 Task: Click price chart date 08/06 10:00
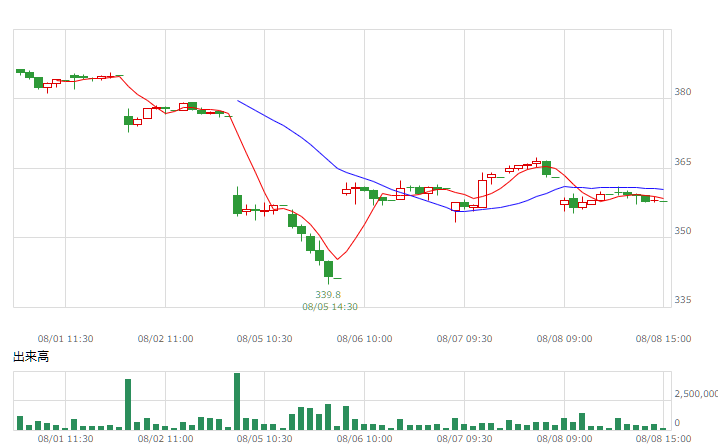click(364, 339)
